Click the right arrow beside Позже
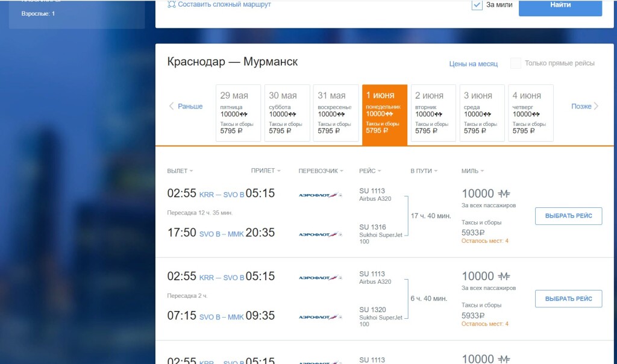Image resolution: width=617 pixels, height=364 pixels. pos(596,106)
